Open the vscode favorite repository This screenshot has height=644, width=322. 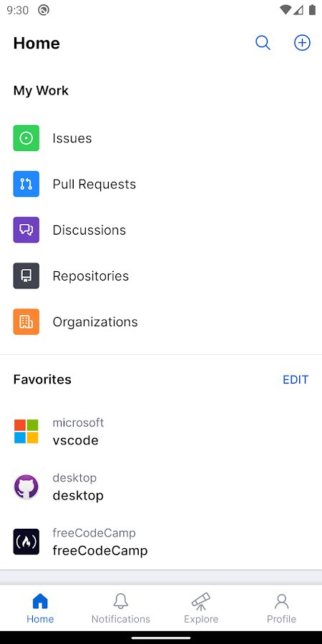click(161, 431)
